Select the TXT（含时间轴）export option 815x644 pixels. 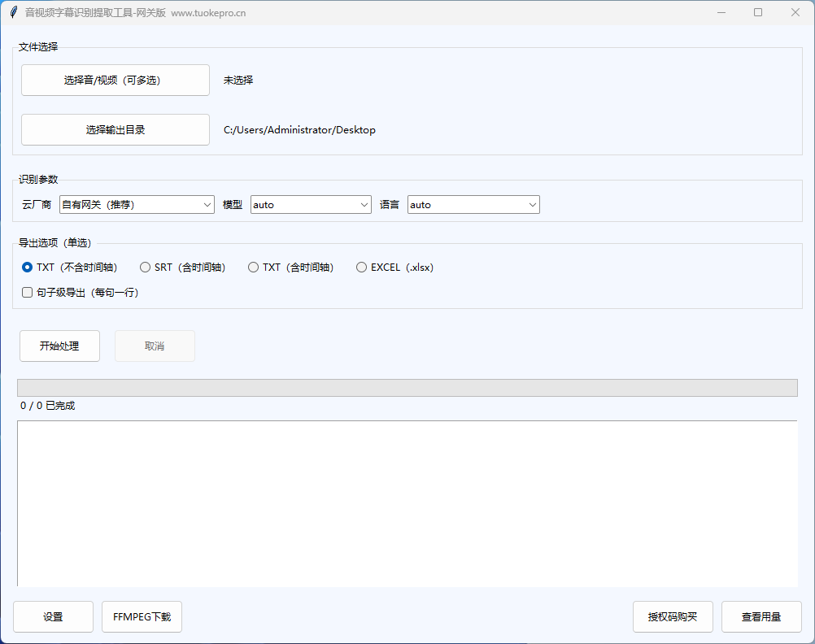253,267
